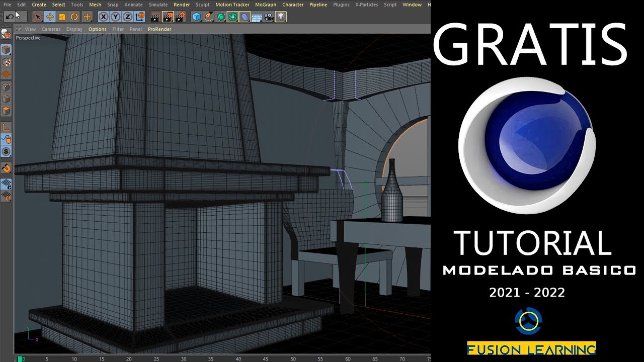This screenshot has width=644, height=362.
Task: Open the Script menu
Action: point(390,5)
